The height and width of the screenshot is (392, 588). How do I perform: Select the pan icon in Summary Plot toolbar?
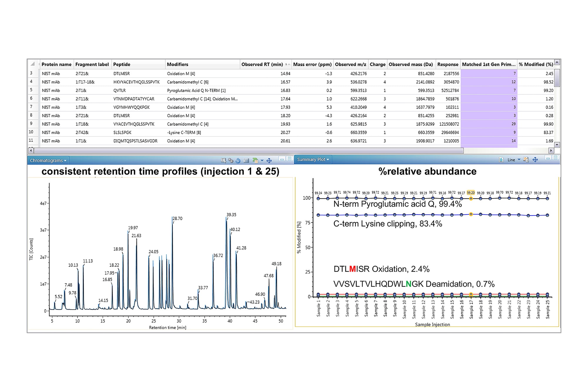[535, 160]
